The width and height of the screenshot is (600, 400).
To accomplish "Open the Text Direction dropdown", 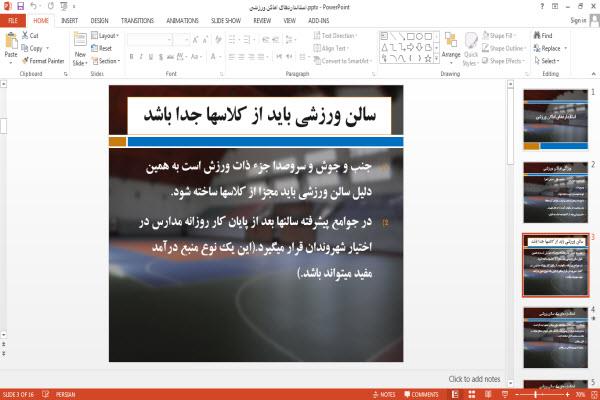I will click(x=335, y=36).
